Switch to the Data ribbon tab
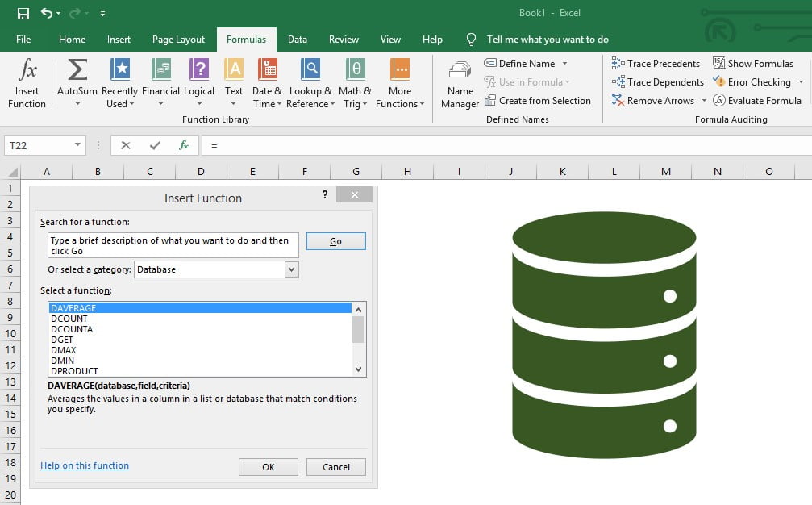The height and width of the screenshot is (505, 812). [297, 39]
